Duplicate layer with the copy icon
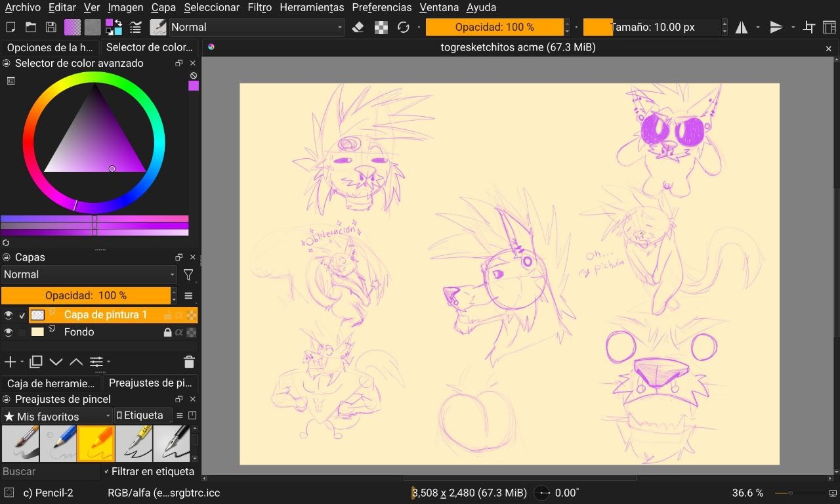Screen dimensions: 840x504 (36, 362)
